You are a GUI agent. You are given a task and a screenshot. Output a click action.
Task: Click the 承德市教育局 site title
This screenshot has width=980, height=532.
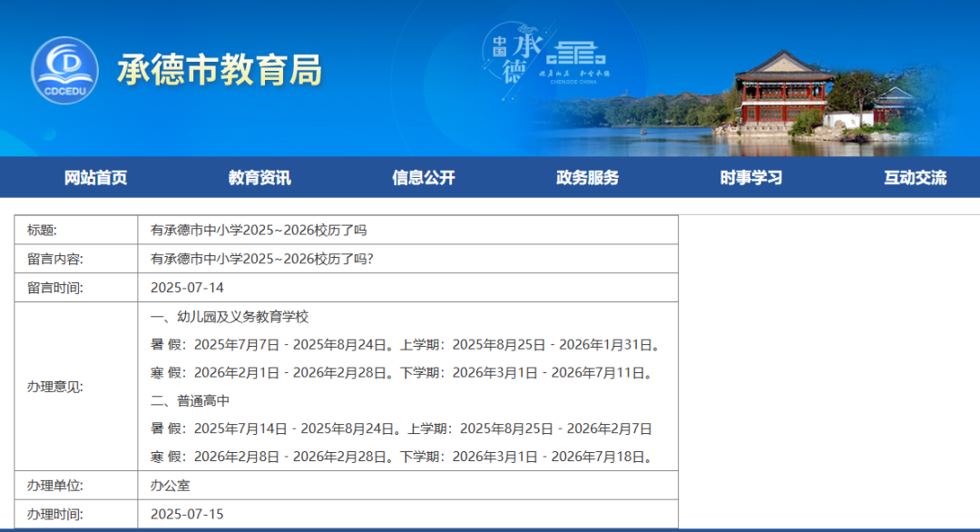pos(220,70)
